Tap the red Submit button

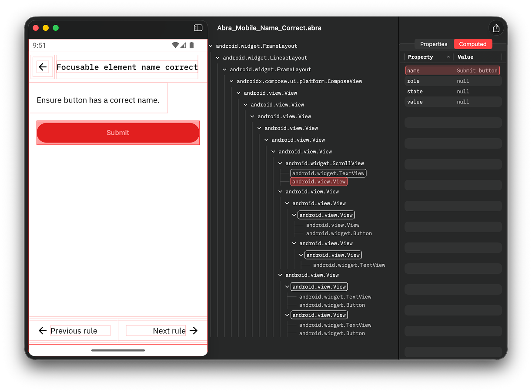pos(118,133)
